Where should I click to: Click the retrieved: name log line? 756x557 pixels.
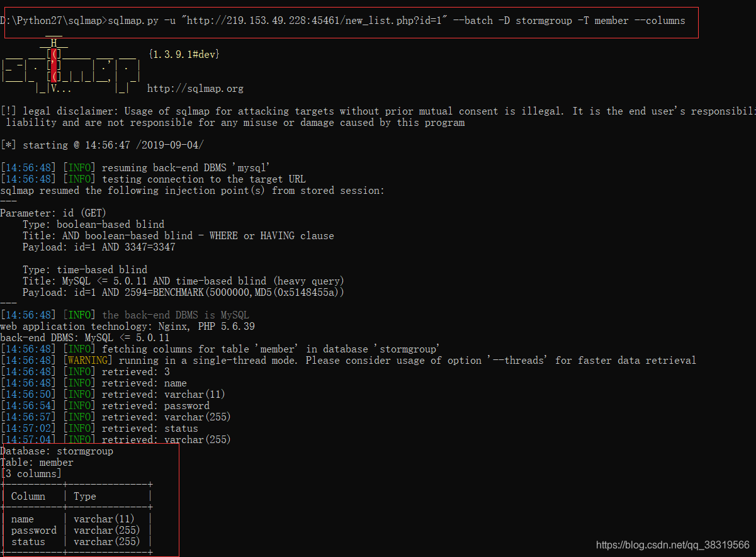point(93,383)
